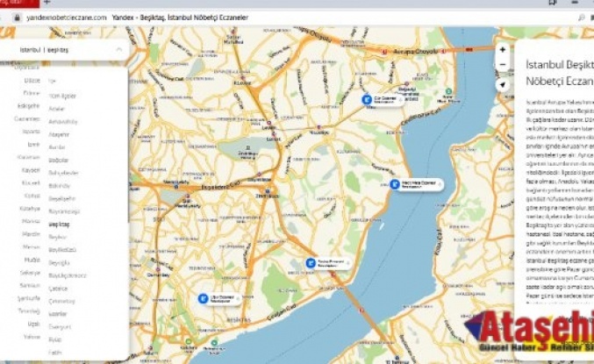Select Muğla in the province list
The width and height of the screenshot is (594, 364).
click(x=32, y=260)
